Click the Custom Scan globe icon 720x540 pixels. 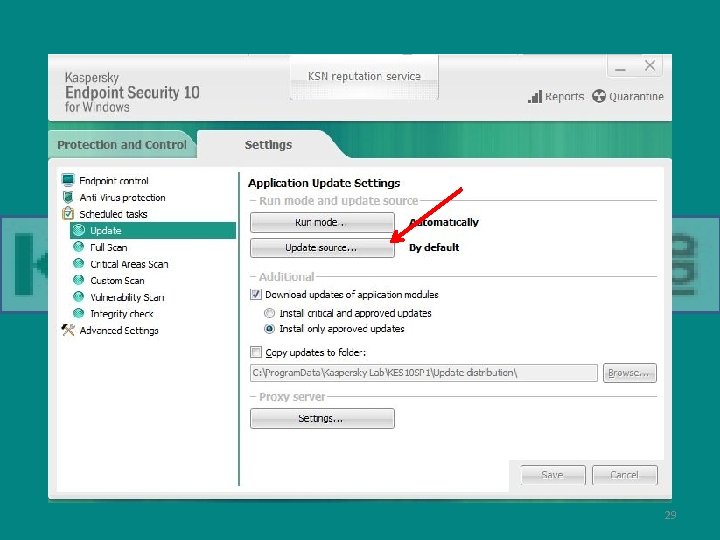click(x=79, y=280)
